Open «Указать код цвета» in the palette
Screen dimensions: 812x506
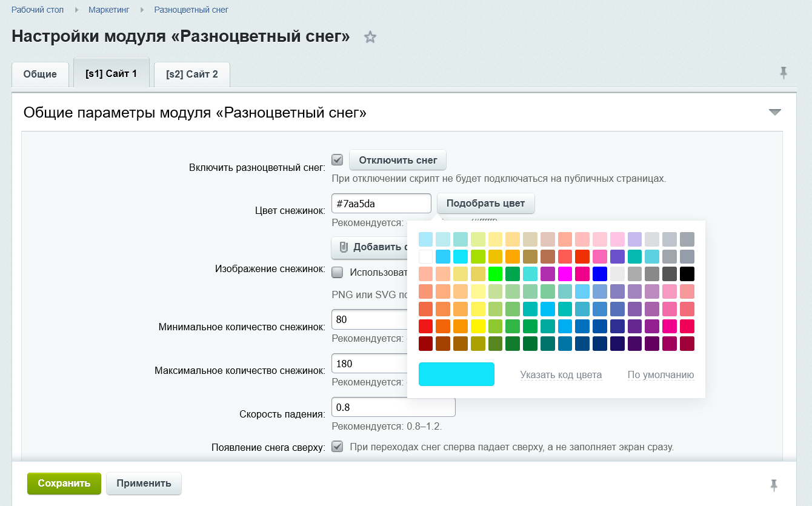click(561, 375)
